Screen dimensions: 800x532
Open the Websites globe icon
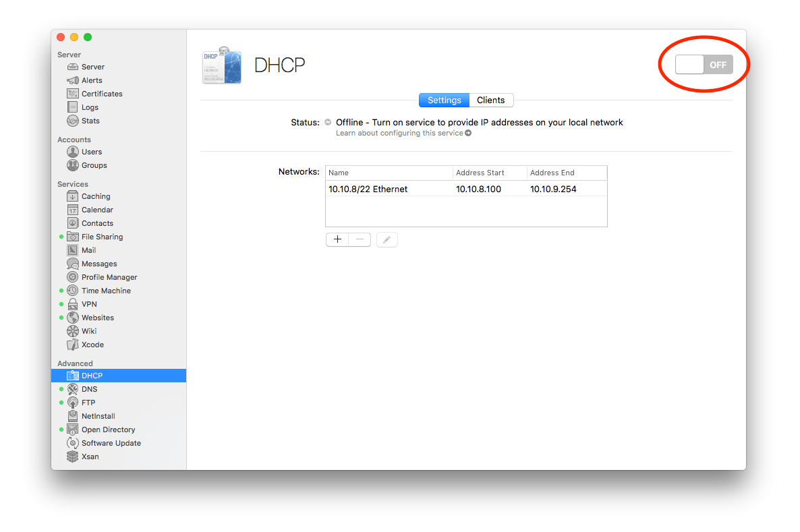pos(73,318)
